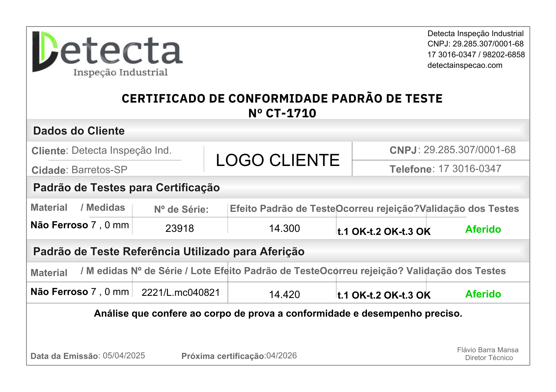Select client name Detecta Inspeção Ind.
The width and height of the screenshot is (556, 392).
[x=121, y=150]
